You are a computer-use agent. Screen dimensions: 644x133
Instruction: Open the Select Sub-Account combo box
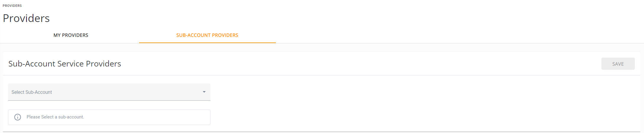pyautogui.click(x=109, y=92)
